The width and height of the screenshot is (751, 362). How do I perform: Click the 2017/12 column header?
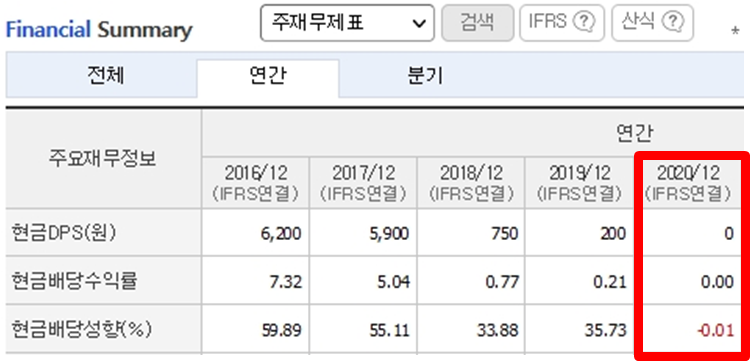point(363,182)
